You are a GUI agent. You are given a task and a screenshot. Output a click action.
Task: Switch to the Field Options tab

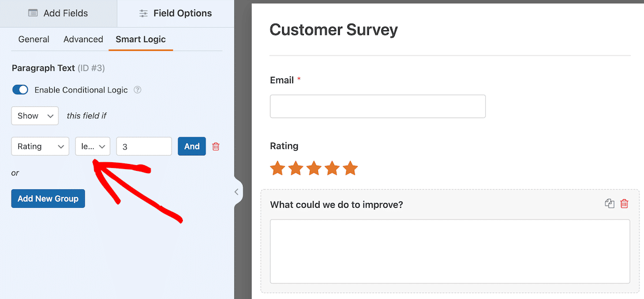[x=175, y=13]
